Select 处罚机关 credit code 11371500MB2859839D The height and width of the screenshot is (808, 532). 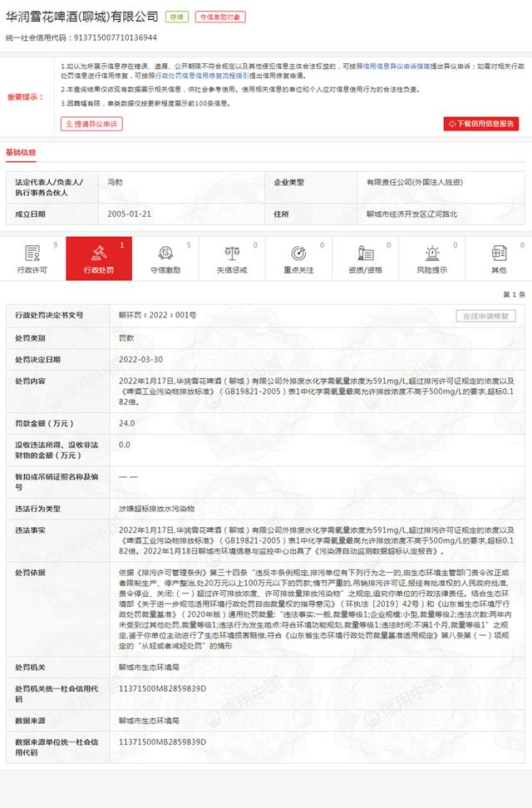[162, 688]
